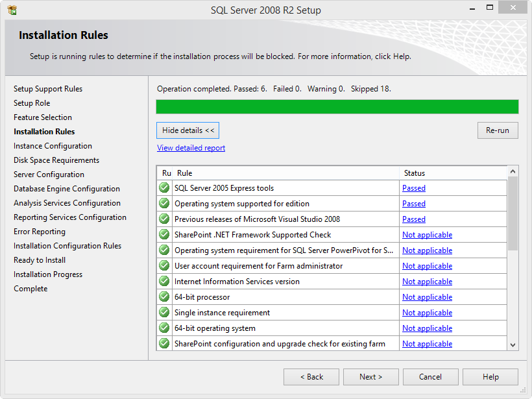Click the check icon for Operating system supported for edition
The width and height of the screenshot is (532, 399).
tap(163, 203)
